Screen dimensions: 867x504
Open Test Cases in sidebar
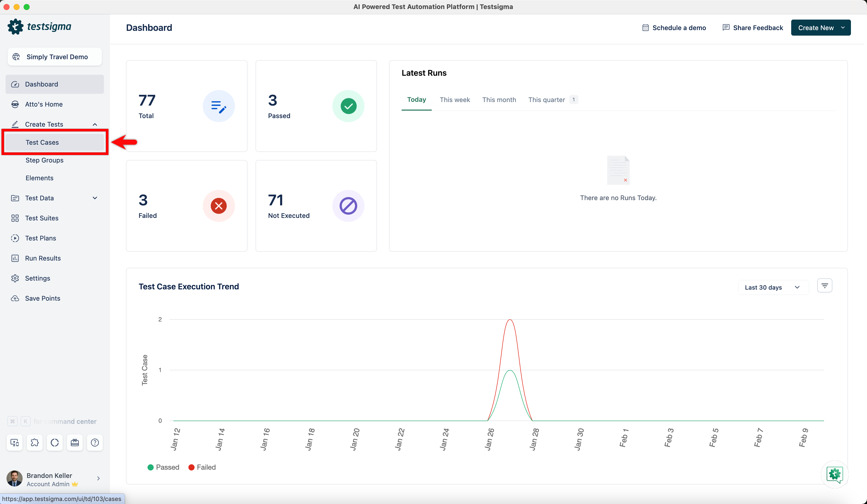pos(42,142)
